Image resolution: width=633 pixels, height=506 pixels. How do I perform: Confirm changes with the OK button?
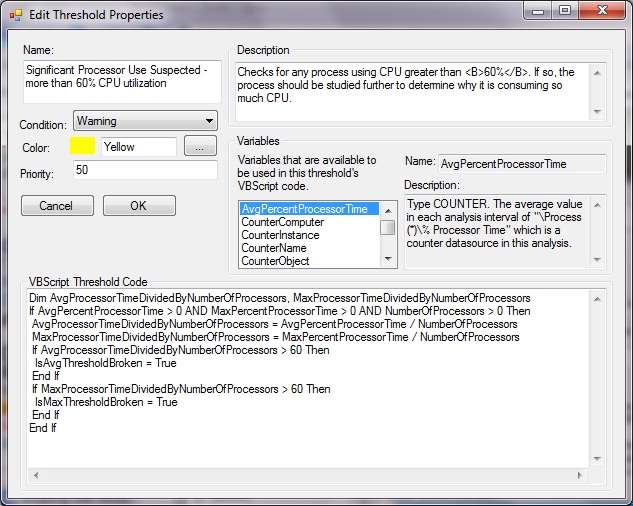pos(139,205)
